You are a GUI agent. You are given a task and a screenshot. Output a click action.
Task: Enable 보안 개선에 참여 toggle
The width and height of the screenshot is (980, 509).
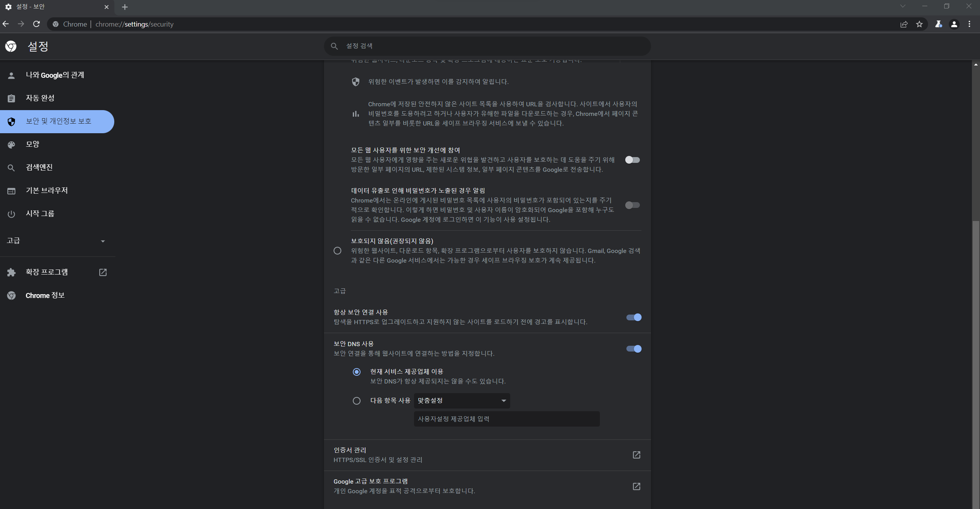click(x=632, y=160)
